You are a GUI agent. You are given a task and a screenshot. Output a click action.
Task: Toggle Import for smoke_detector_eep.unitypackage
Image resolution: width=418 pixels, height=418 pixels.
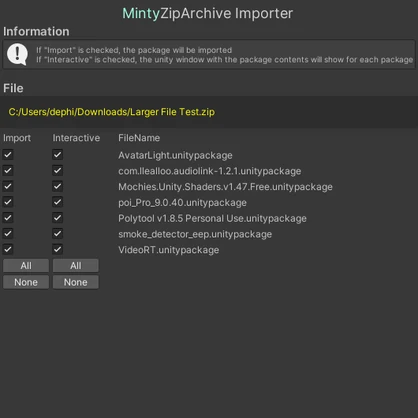[x=8, y=234]
